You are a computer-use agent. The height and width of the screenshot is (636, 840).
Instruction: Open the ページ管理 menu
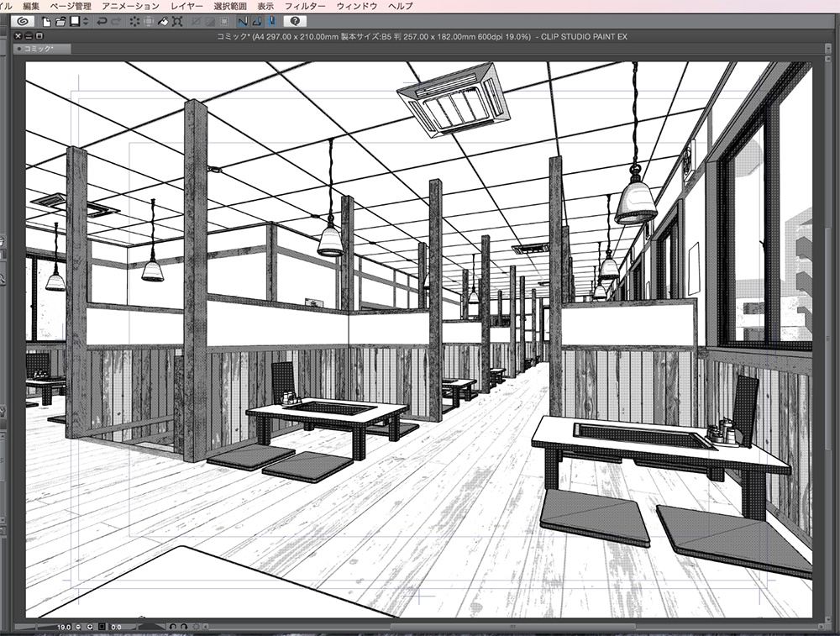(x=71, y=6)
